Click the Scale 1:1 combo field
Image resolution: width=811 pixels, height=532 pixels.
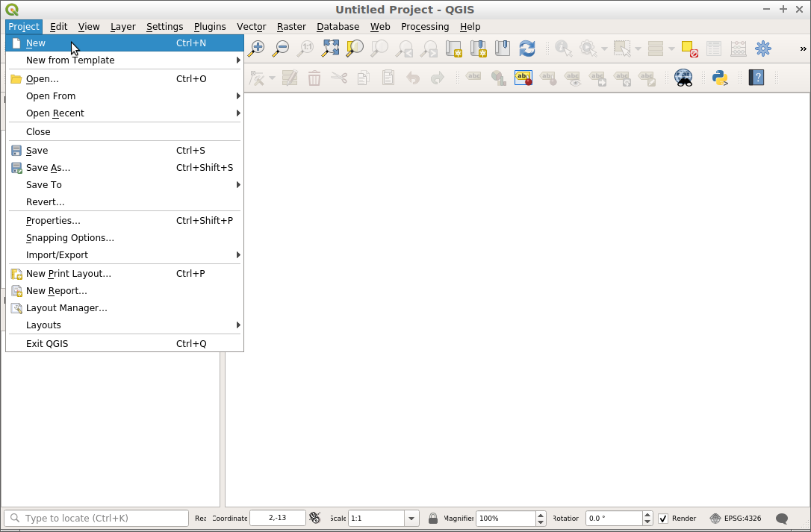coord(376,518)
